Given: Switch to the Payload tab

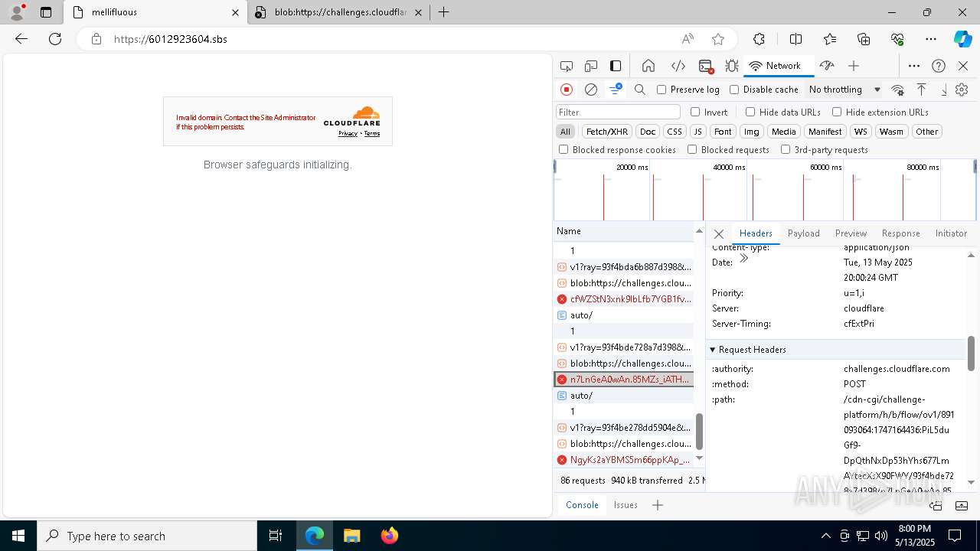Looking at the screenshot, I should point(804,233).
